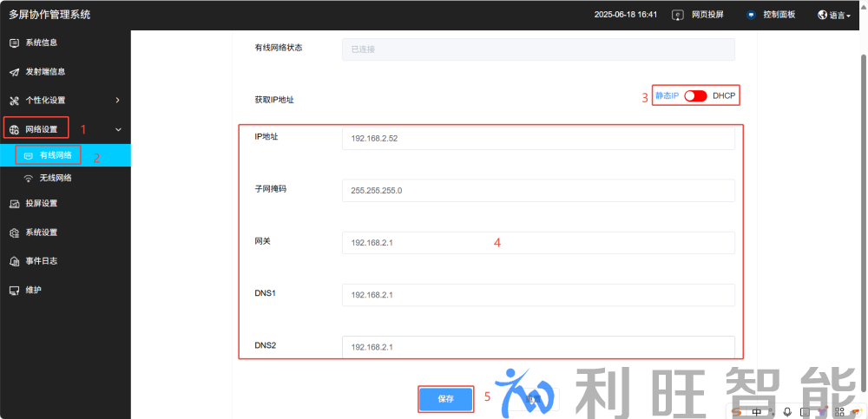This screenshot has height=419, width=868.
Task: Click the monitor icon beside 维护
Action: point(15,290)
